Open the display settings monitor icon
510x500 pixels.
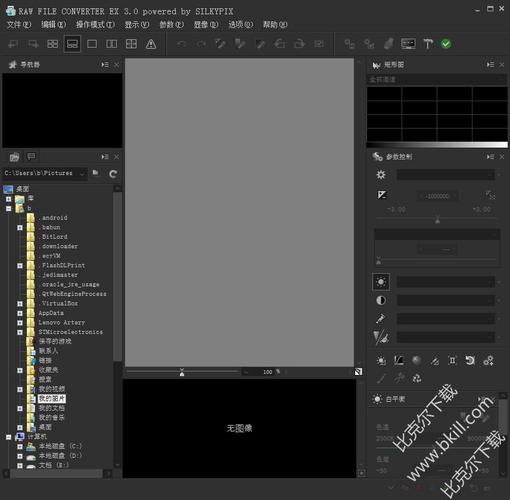[x=408, y=44]
